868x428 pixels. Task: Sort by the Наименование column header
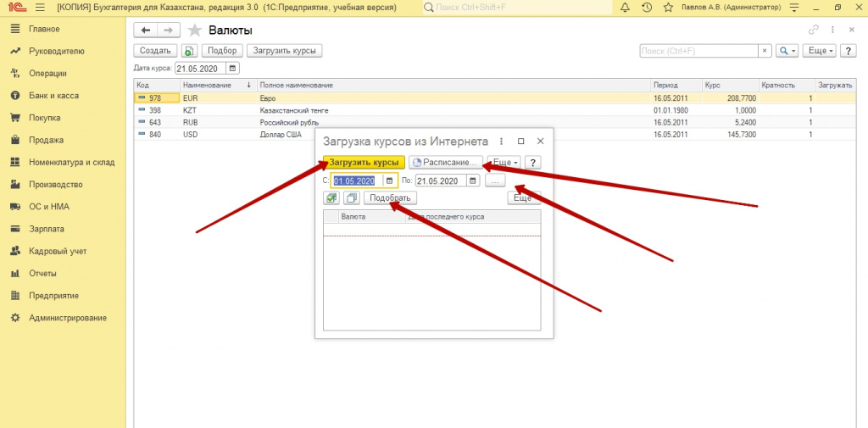(x=217, y=86)
